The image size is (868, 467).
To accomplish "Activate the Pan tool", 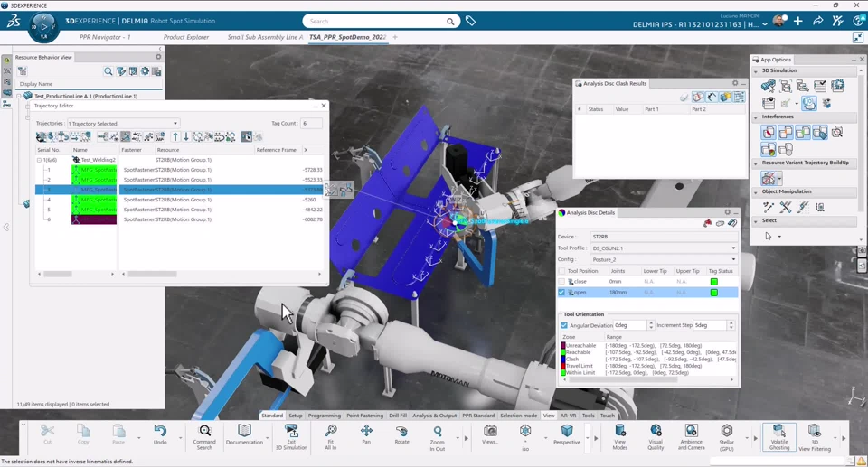I will [x=366, y=434].
